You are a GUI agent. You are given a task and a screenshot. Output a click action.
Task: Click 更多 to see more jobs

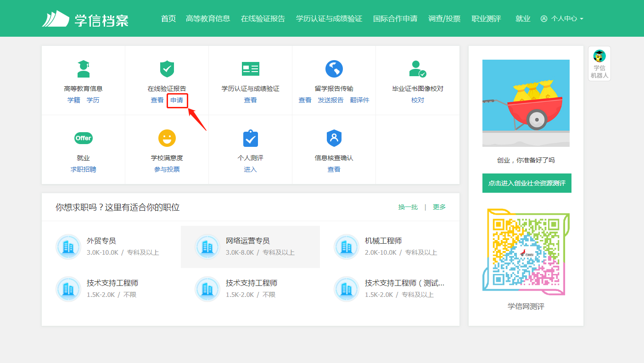click(439, 207)
